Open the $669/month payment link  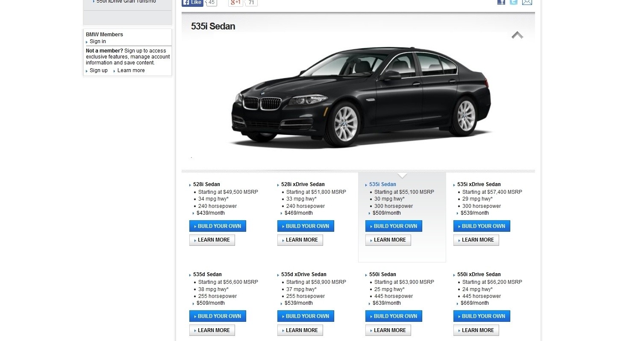pos(475,303)
